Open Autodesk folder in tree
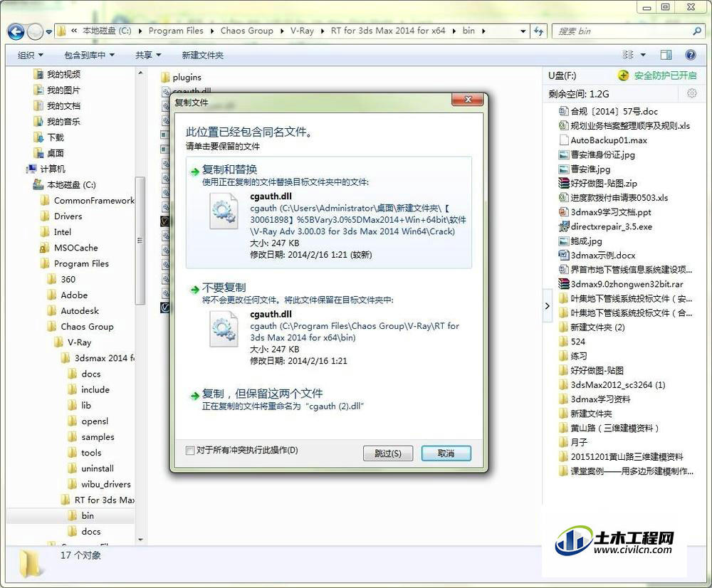 pyautogui.click(x=80, y=311)
